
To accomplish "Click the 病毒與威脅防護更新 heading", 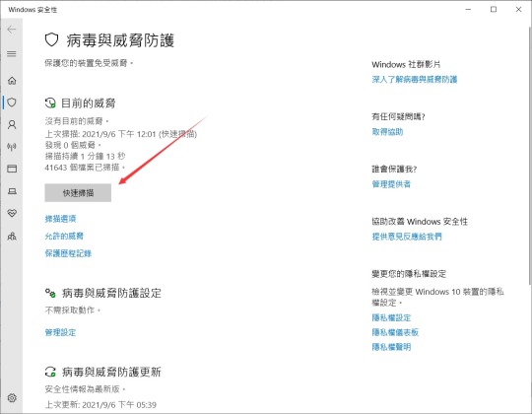I will pos(111,372).
